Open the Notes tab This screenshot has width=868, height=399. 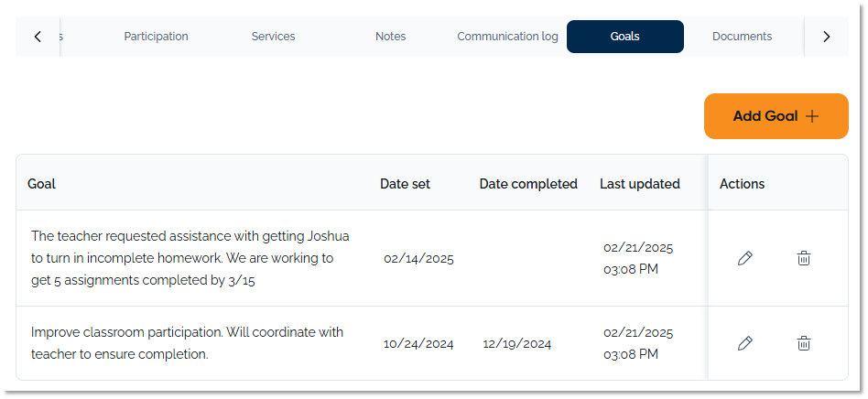pyautogui.click(x=390, y=37)
